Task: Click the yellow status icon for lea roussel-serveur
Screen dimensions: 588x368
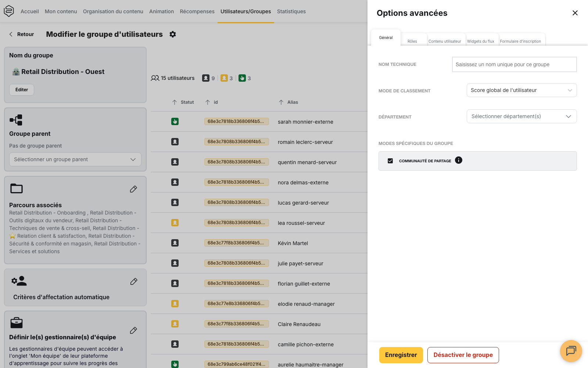Action: pos(175,223)
